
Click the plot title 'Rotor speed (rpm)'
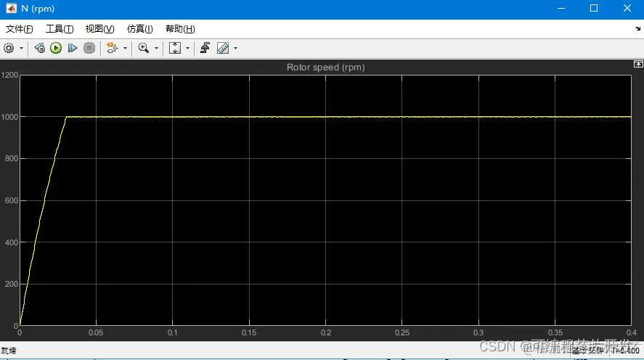point(326,67)
